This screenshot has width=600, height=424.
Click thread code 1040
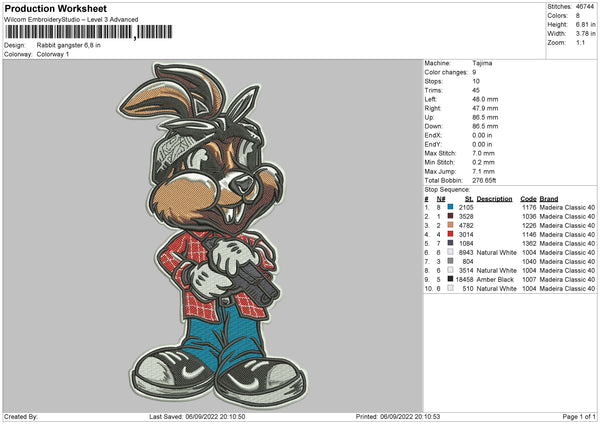529,261
